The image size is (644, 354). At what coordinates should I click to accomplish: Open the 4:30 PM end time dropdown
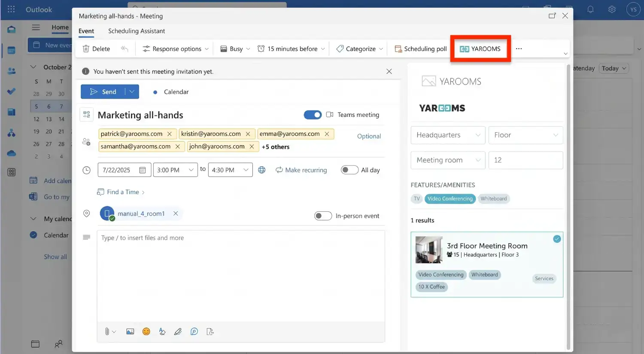(230, 170)
